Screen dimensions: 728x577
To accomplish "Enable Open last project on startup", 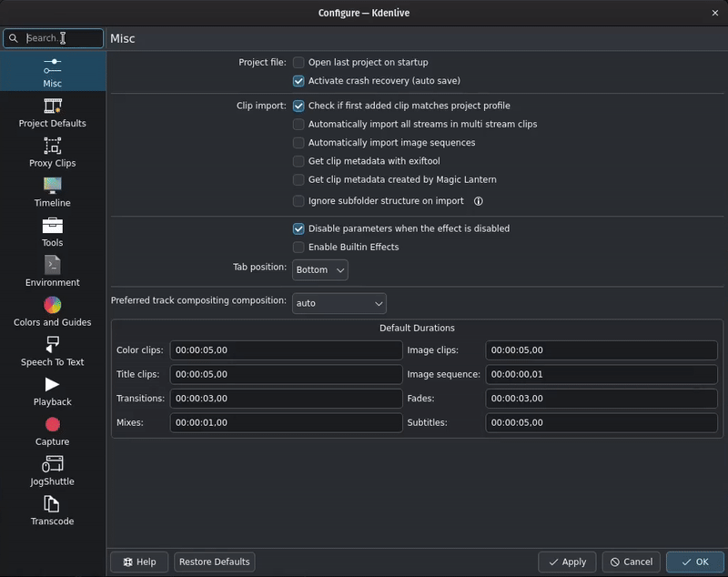I will tap(298, 62).
